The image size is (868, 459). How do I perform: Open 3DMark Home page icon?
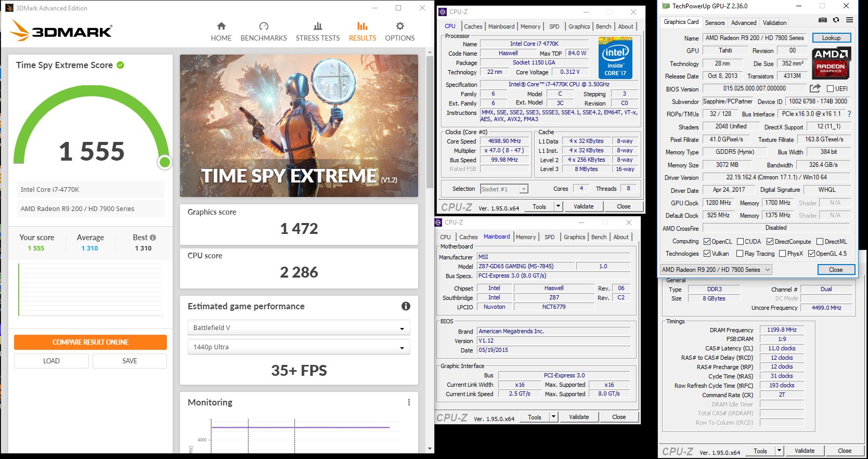pyautogui.click(x=221, y=26)
